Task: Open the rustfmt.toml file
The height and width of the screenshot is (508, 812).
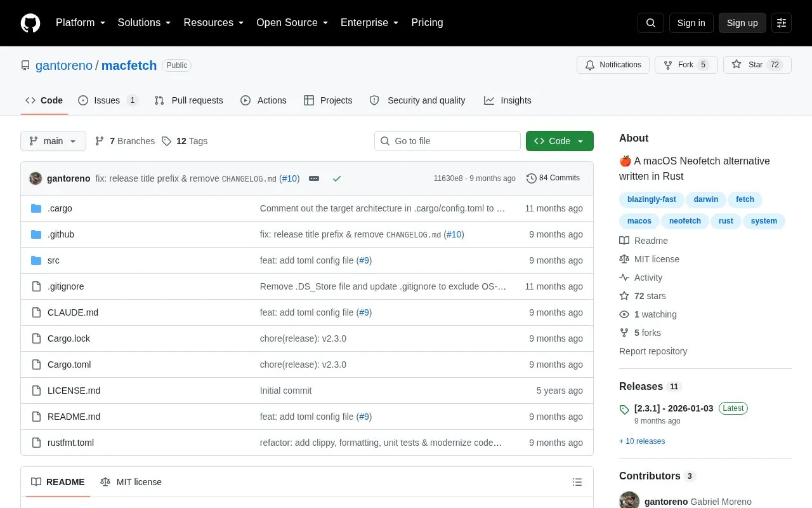Action: point(70,443)
